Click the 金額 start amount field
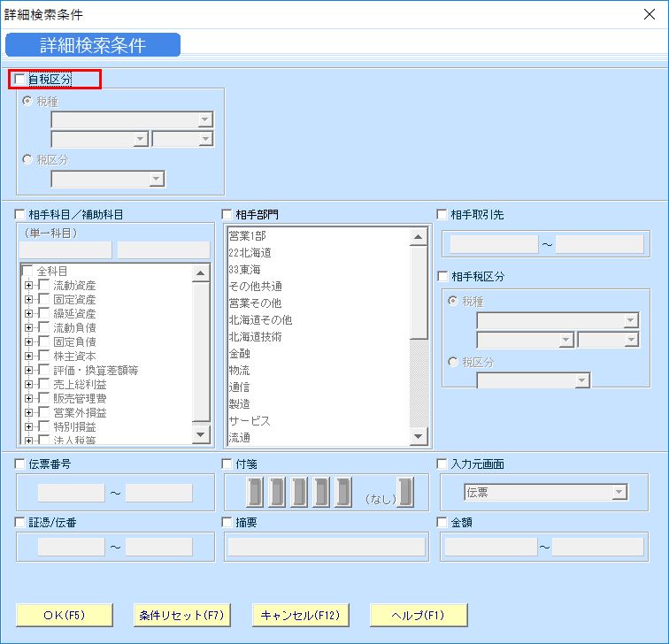 (490, 547)
